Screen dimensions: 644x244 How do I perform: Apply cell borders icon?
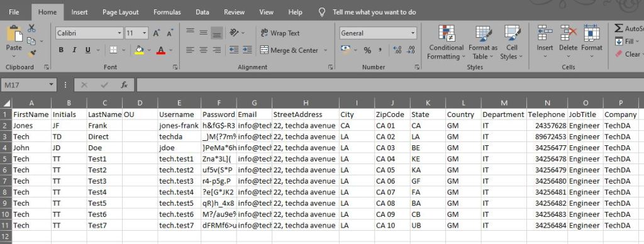(x=113, y=50)
